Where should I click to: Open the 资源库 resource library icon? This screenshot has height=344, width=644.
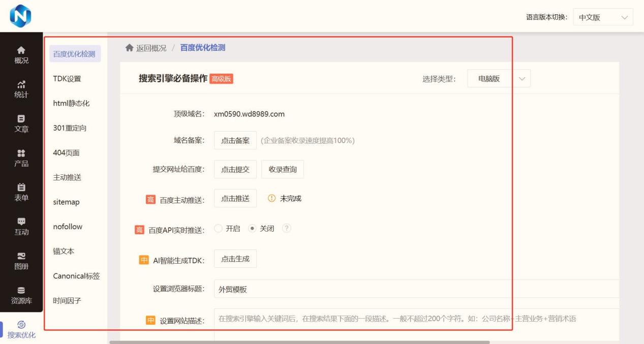[21, 295]
